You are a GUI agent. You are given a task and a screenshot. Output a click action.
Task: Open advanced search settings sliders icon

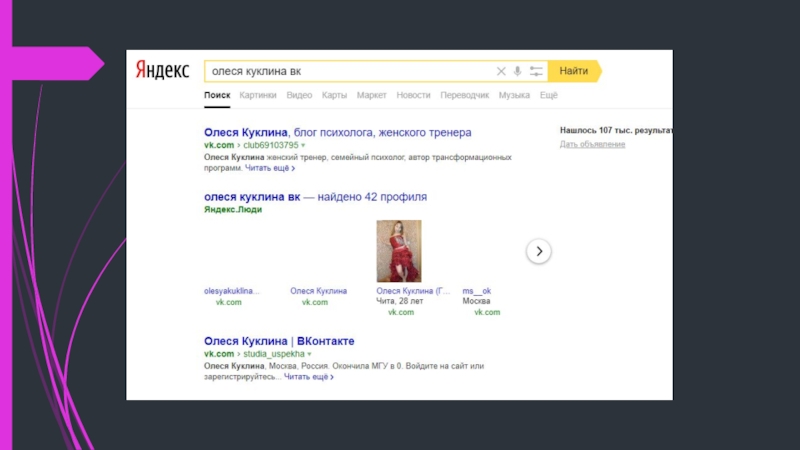(536, 71)
